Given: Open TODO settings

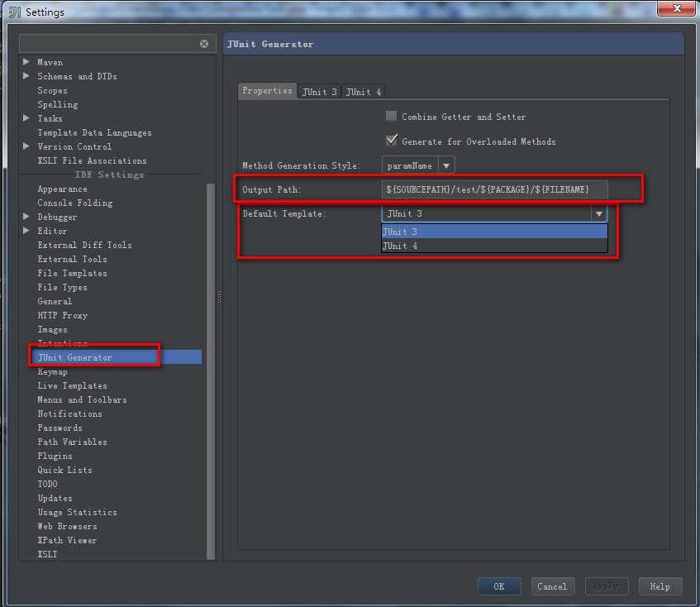Looking at the screenshot, I should pos(48,484).
